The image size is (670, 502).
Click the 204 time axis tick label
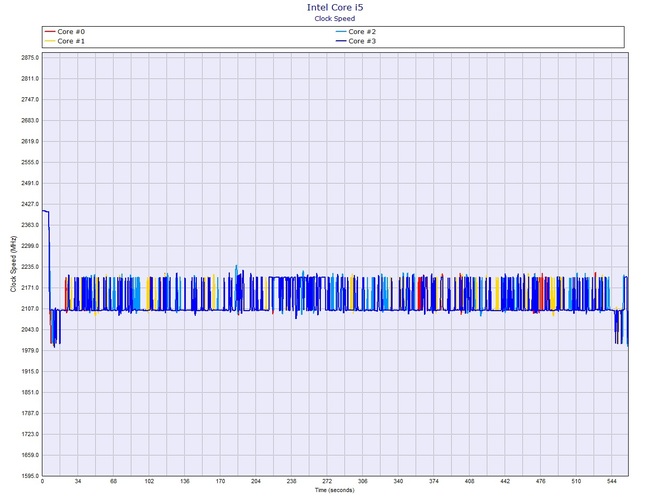point(256,481)
